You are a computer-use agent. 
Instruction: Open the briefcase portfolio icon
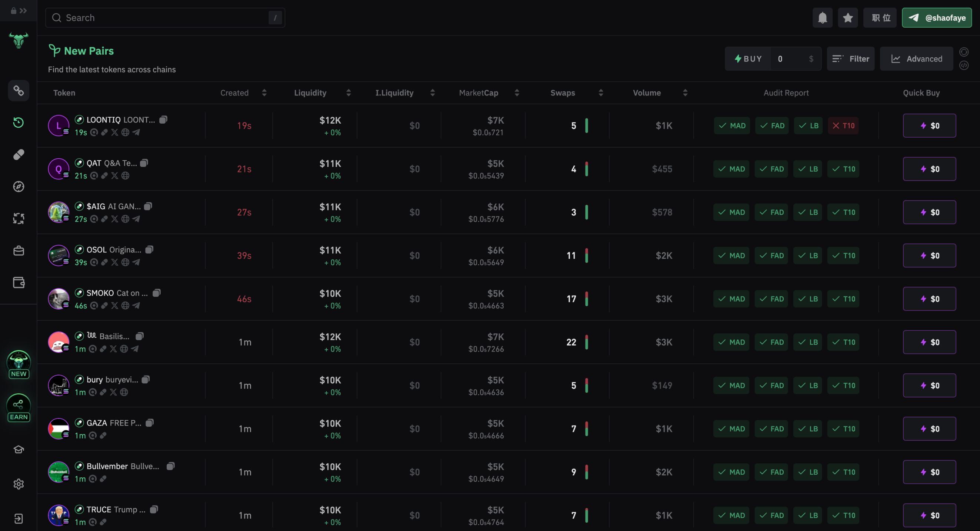[18, 251]
